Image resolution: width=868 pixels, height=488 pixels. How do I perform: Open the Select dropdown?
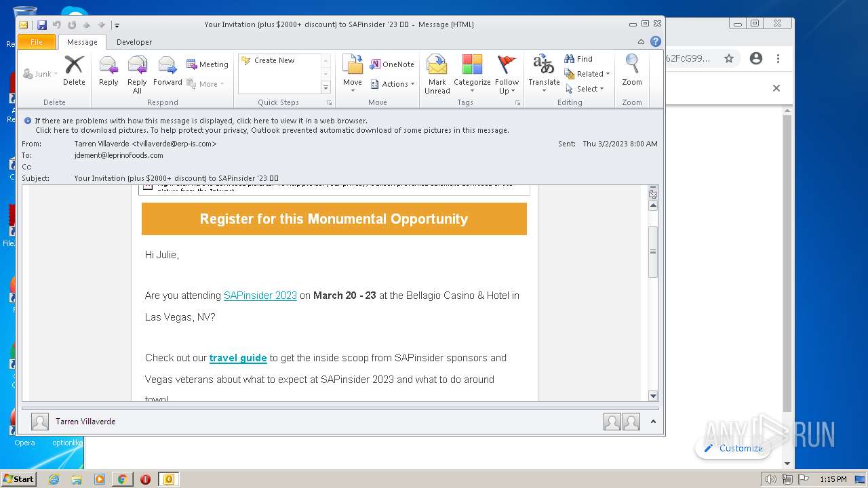(x=585, y=89)
